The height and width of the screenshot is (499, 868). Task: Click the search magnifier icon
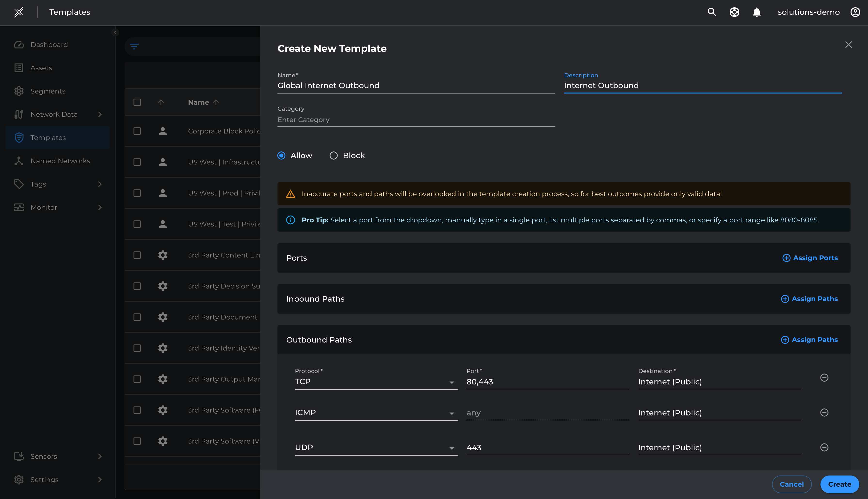pos(712,12)
